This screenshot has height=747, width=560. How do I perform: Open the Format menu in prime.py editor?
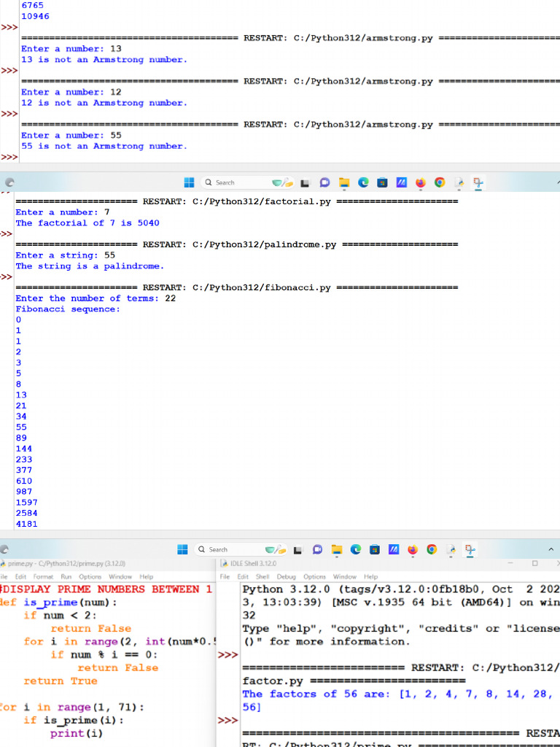pyautogui.click(x=43, y=576)
